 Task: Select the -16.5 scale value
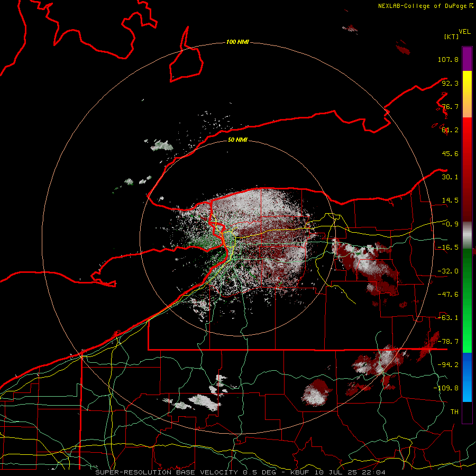coord(448,248)
